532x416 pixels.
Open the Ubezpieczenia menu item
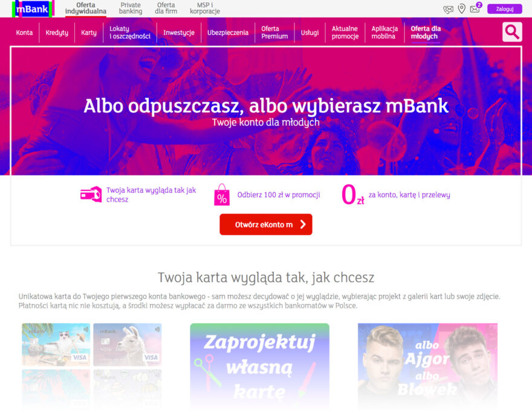228,33
